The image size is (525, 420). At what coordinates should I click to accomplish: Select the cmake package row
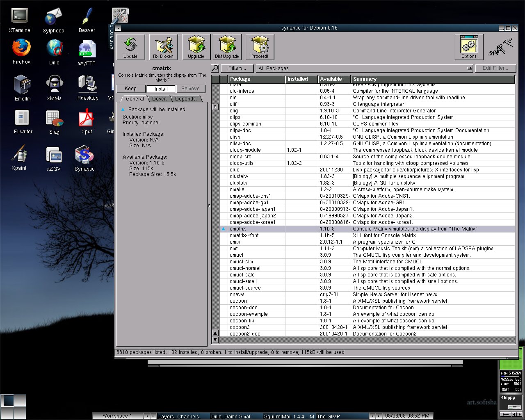coord(367,189)
